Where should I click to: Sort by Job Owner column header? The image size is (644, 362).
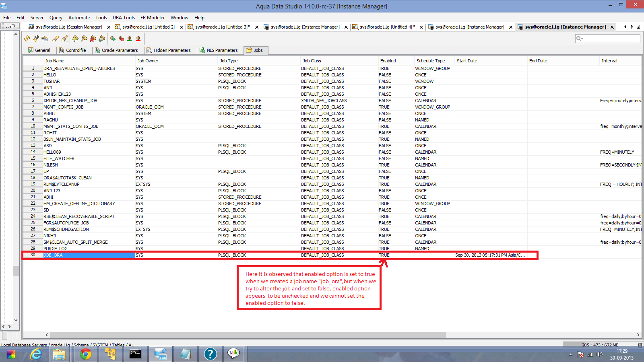tap(176, 61)
